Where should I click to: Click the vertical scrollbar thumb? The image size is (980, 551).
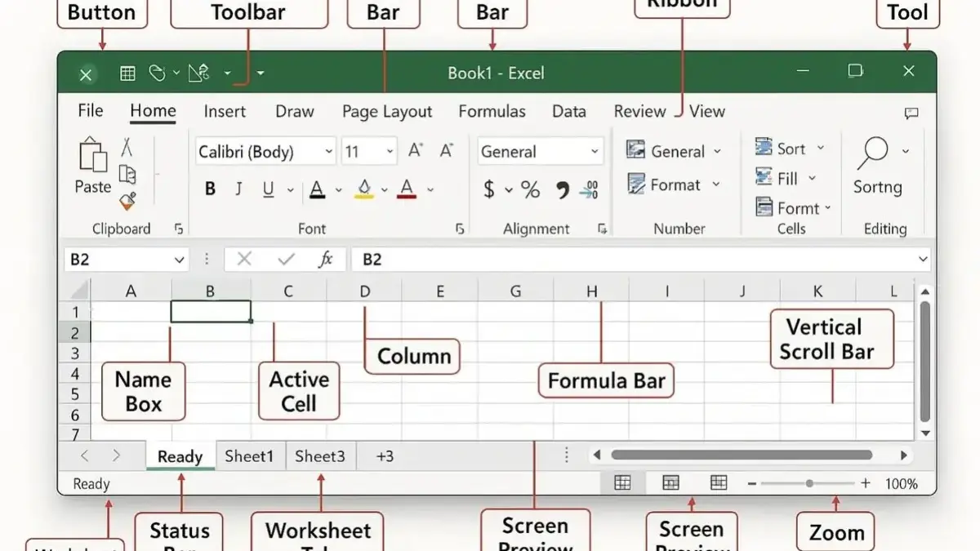click(925, 362)
